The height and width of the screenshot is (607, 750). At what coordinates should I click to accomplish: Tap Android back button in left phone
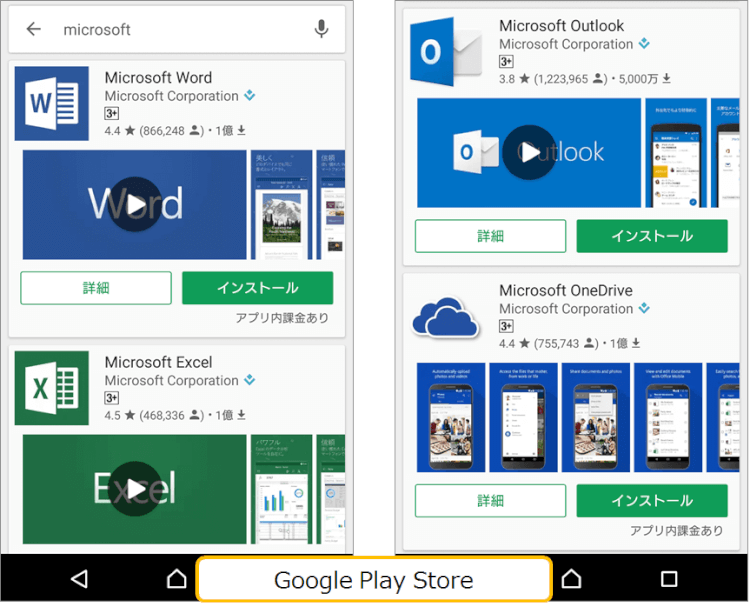click(x=79, y=579)
